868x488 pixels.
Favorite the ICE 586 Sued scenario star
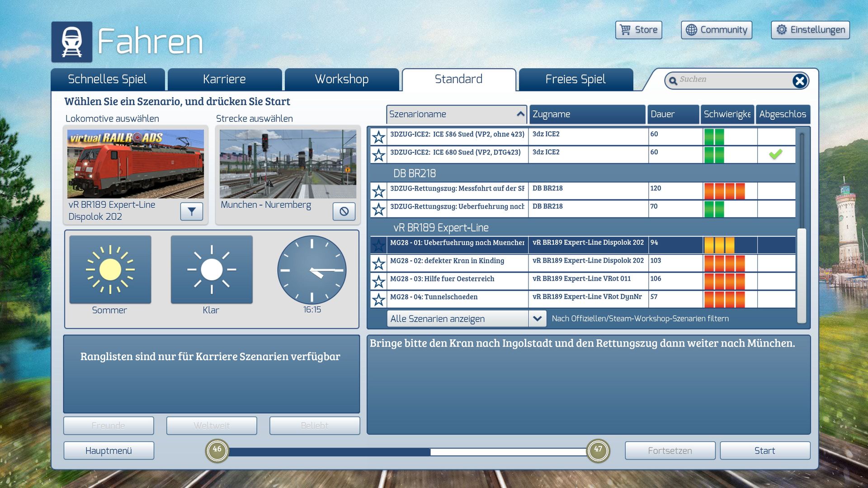[x=378, y=136]
